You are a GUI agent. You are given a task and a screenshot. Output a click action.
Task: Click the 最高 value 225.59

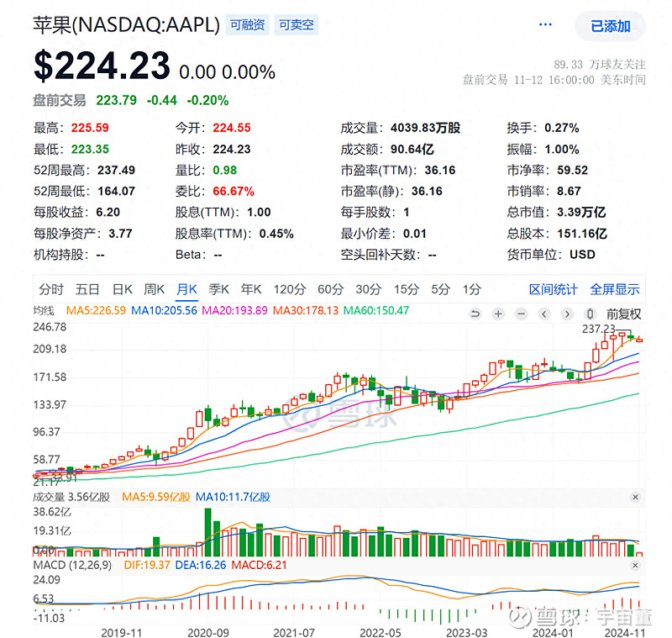[x=90, y=128]
